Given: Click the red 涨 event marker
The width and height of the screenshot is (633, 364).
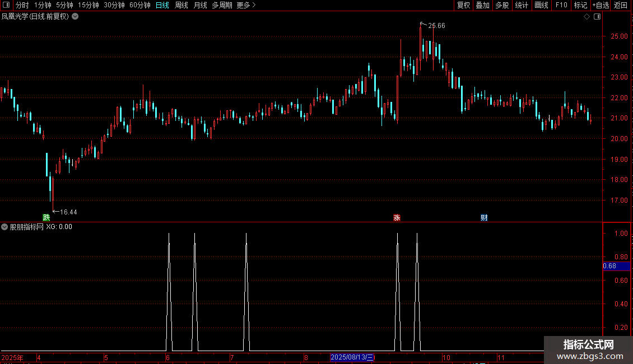Looking at the screenshot, I should pyautogui.click(x=397, y=218).
